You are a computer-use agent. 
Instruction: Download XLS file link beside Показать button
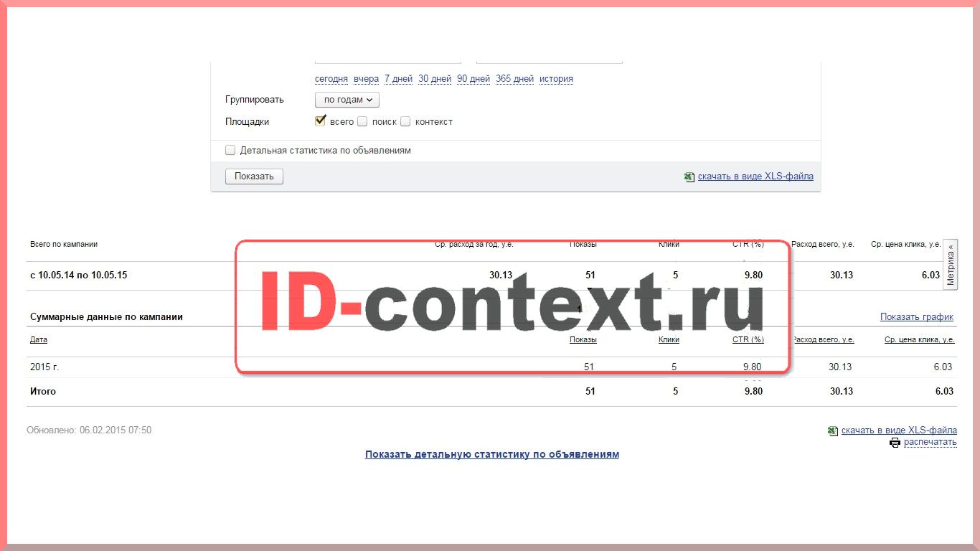755,176
